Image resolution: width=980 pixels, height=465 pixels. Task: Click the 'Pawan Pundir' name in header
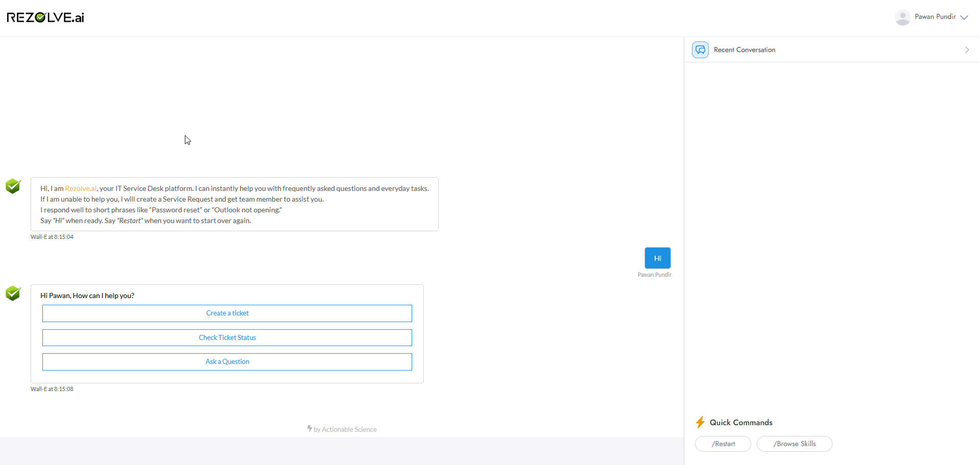pyautogui.click(x=935, y=17)
